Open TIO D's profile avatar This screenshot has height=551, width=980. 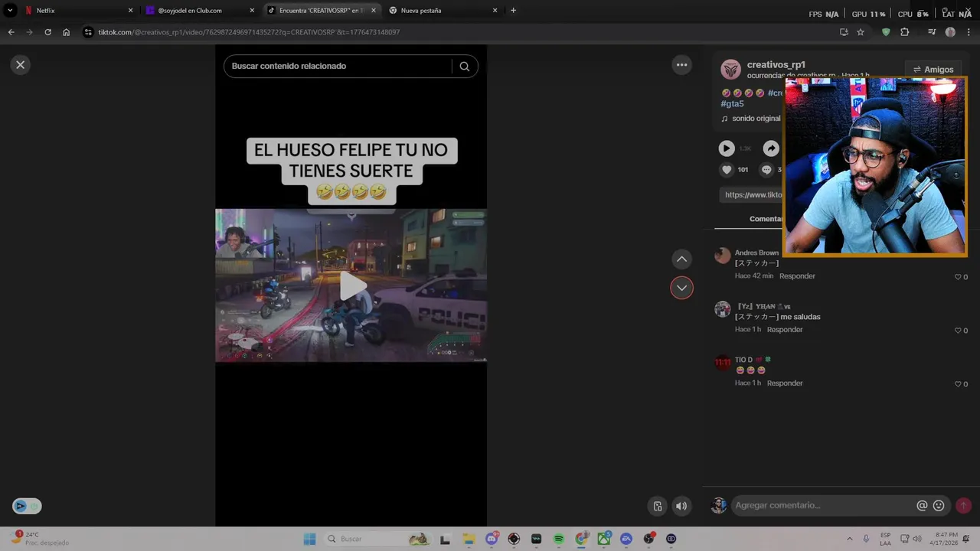[x=722, y=362]
